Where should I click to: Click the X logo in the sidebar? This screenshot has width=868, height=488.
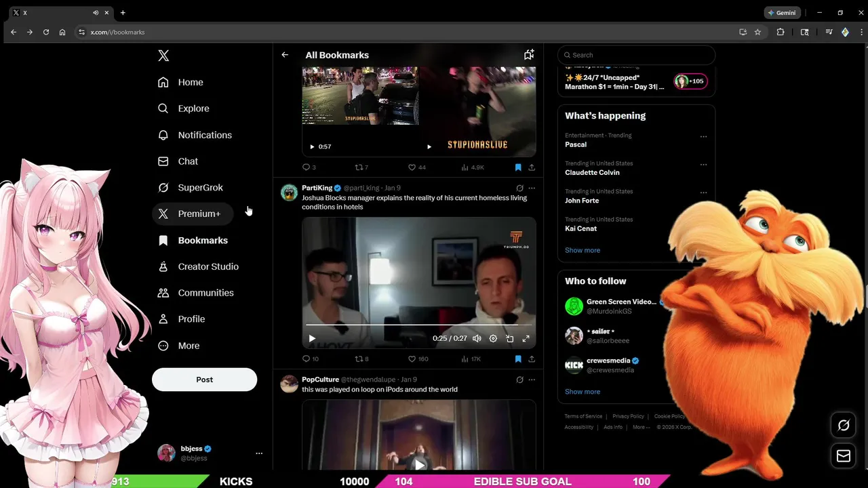pos(163,56)
